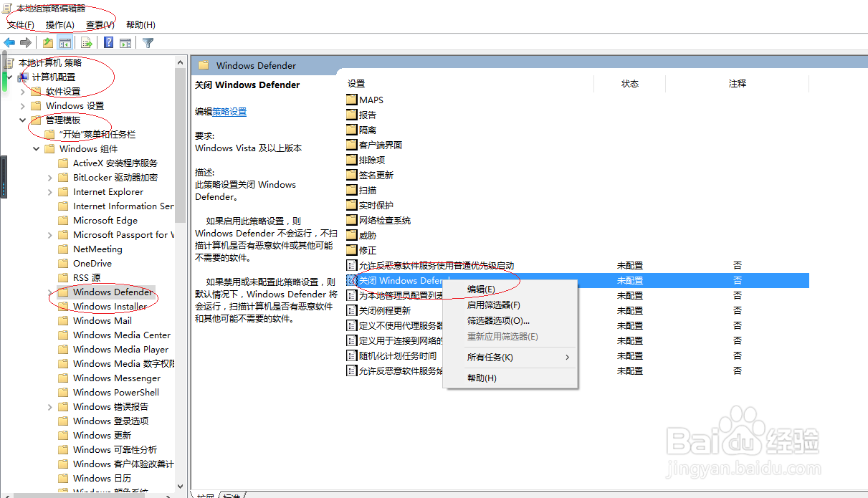Click 未配置 status of 关闭例程更新 row
The image size is (868, 498).
click(630, 311)
